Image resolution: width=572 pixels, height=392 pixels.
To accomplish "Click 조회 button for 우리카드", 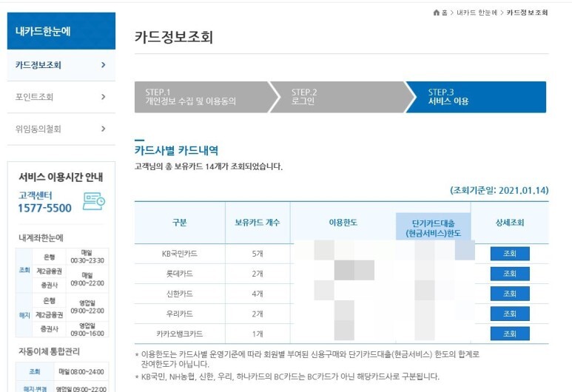I will 510,314.
